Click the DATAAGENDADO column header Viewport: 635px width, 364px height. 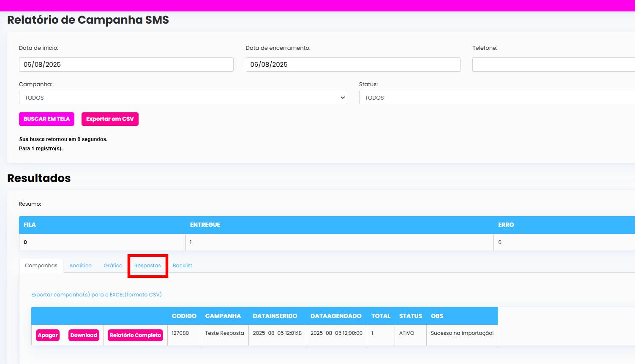pyautogui.click(x=336, y=316)
